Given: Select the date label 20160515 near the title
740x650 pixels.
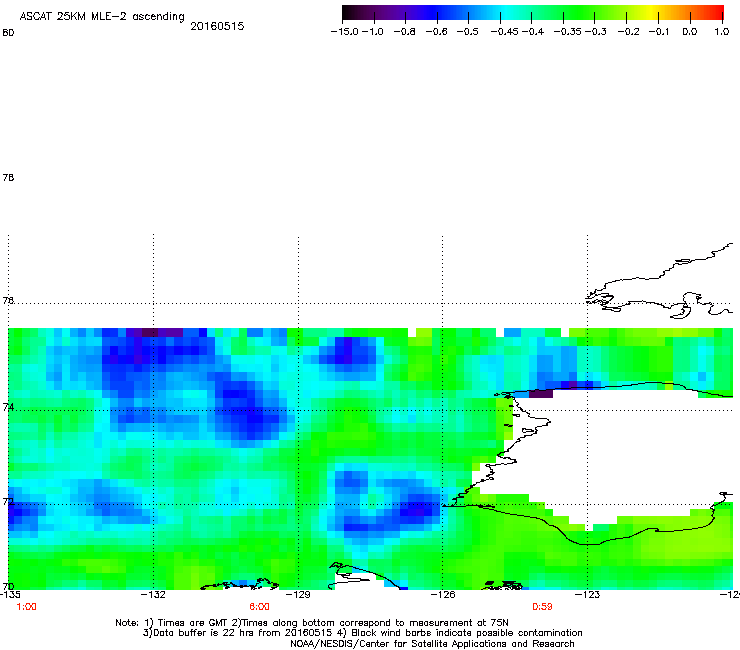Looking at the screenshot, I should coord(217,26).
